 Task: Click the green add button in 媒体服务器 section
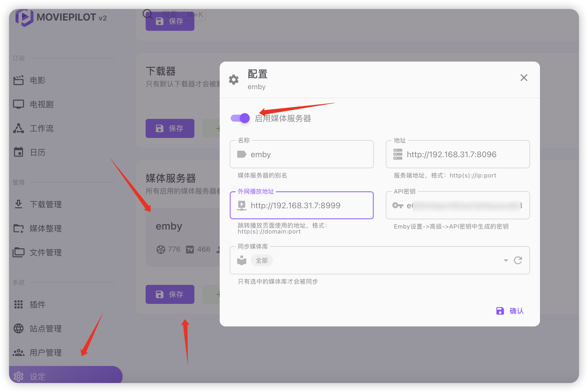(211, 294)
